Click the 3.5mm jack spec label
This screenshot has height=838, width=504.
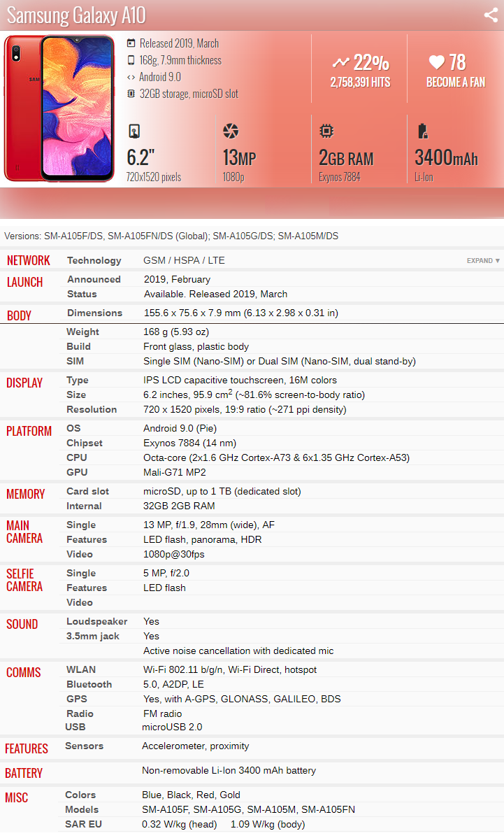[x=93, y=636]
